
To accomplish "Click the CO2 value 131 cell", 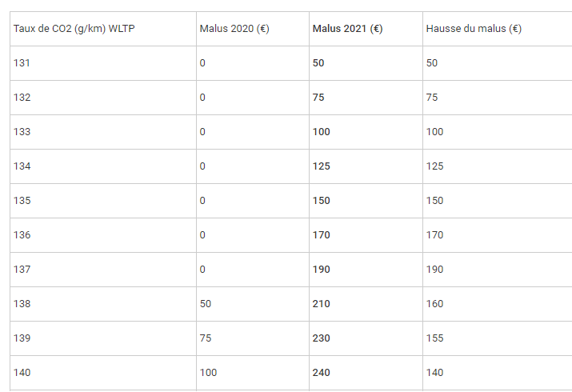I will point(22,63).
